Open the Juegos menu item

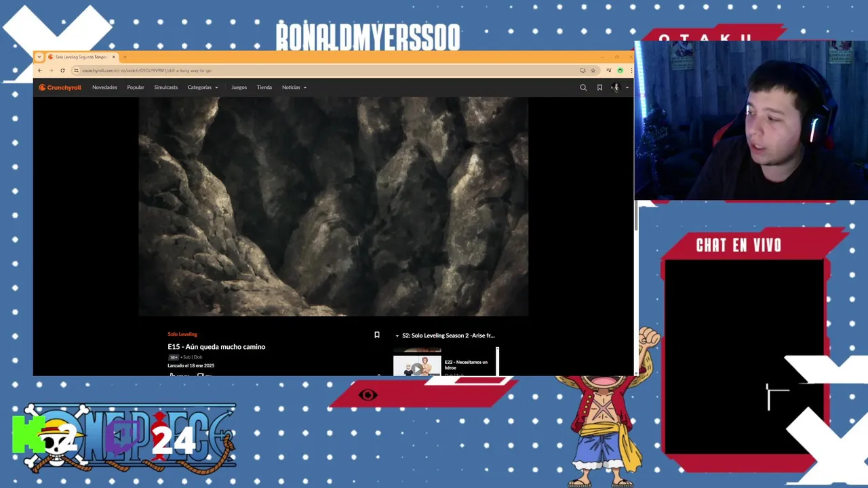click(x=239, y=87)
